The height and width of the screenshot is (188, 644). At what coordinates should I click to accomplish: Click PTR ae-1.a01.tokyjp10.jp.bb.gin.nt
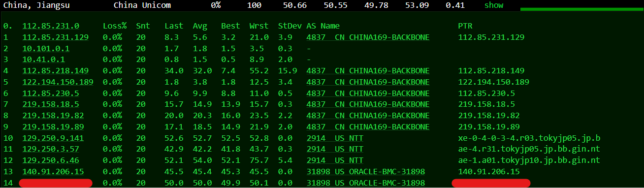(529, 161)
